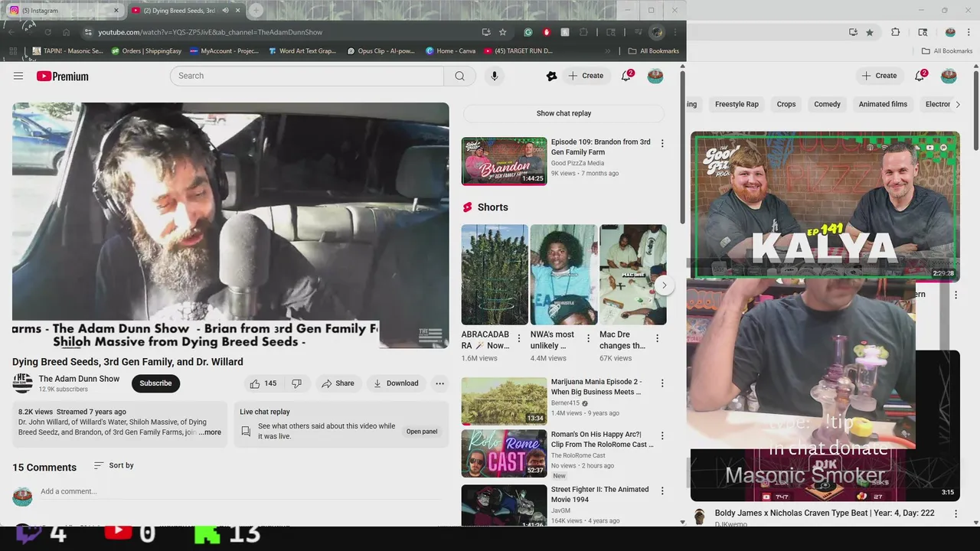Open options for NWA's most unlikely short
The width and height of the screenshot is (980, 551).
[x=588, y=338]
